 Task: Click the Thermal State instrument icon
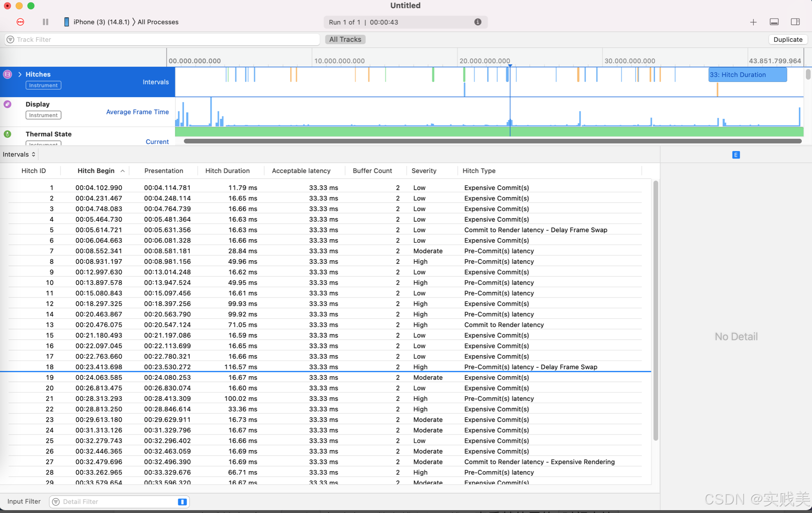7,134
